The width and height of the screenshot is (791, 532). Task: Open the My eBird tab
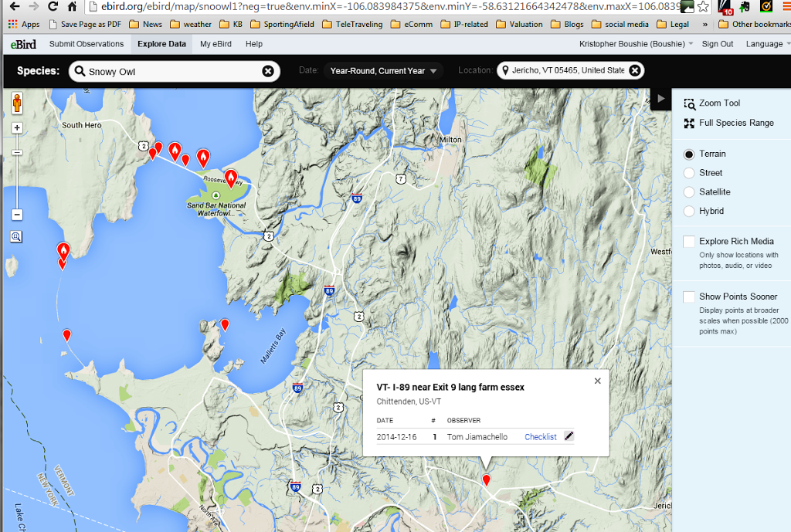pos(216,44)
